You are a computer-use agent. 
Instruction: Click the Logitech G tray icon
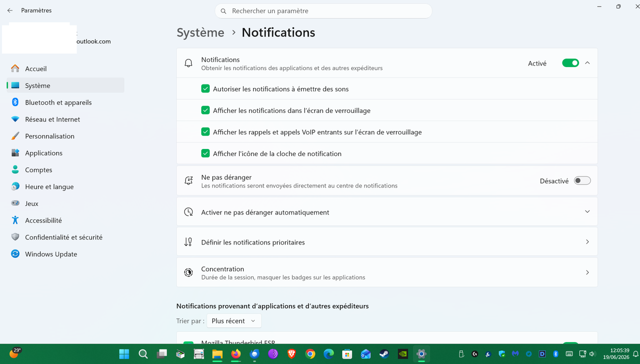click(475, 354)
